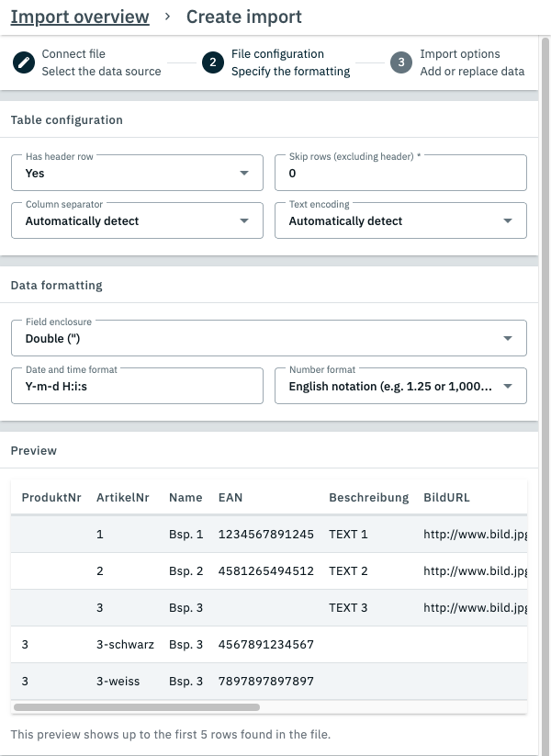Click the TEXT 3 description cell
This screenshot has width=551, height=756.
pyautogui.click(x=348, y=607)
